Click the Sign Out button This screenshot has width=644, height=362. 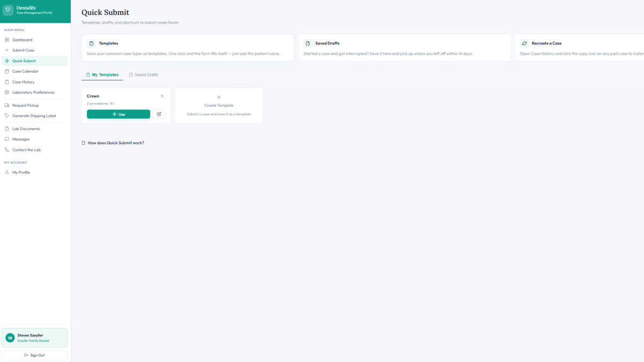coord(34,355)
